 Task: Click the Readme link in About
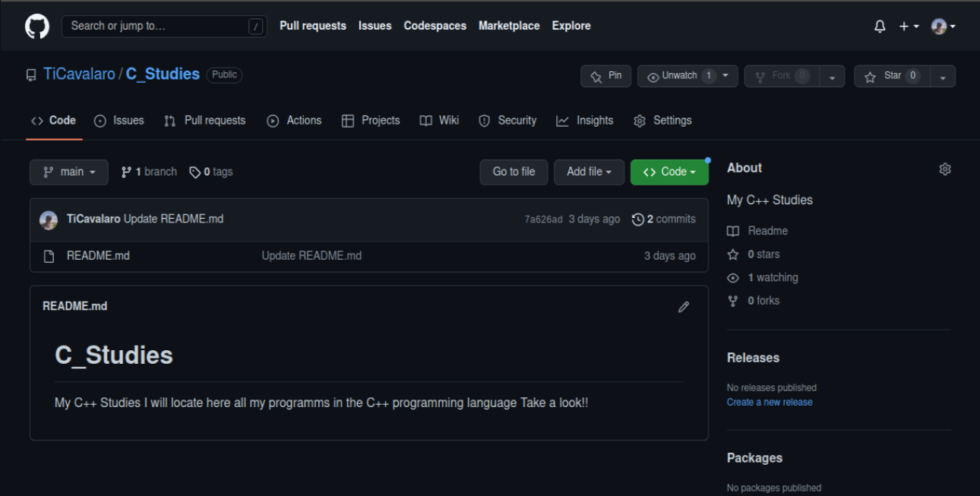[x=767, y=231]
